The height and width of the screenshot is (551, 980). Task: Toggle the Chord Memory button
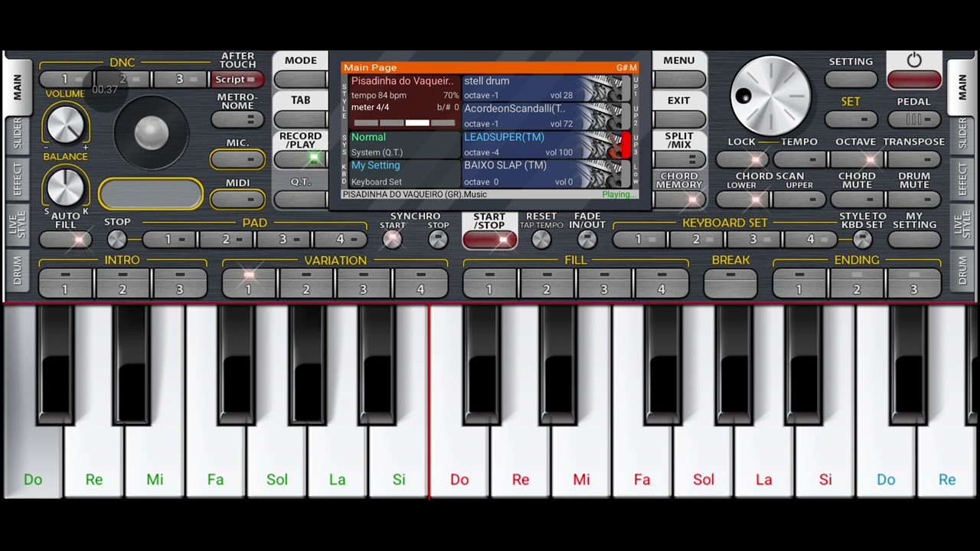[679, 199]
